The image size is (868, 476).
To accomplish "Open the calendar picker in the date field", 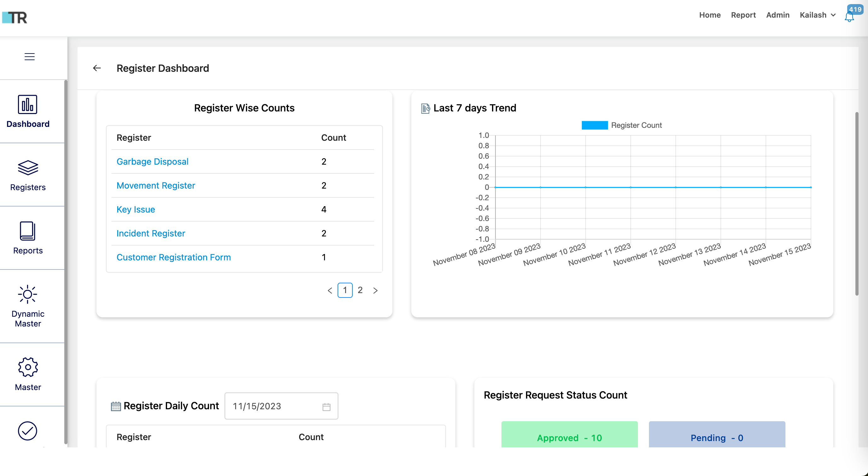I will pyautogui.click(x=326, y=406).
